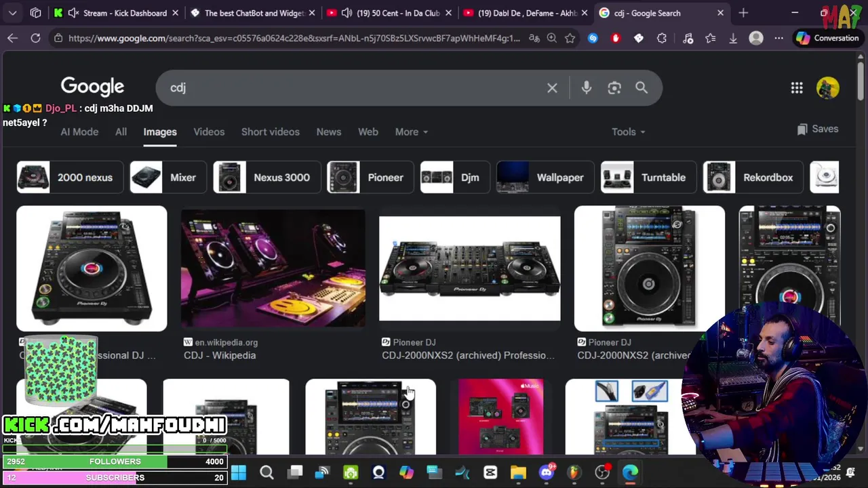This screenshot has height=488, width=868.
Task: Switch to AI Mode tab
Action: (x=79, y=132)
